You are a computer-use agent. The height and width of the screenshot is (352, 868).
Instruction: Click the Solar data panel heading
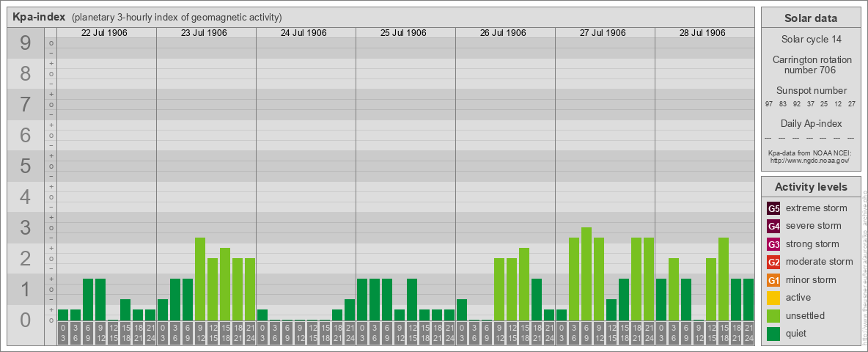pyautogui.click(x=810, y=18)
